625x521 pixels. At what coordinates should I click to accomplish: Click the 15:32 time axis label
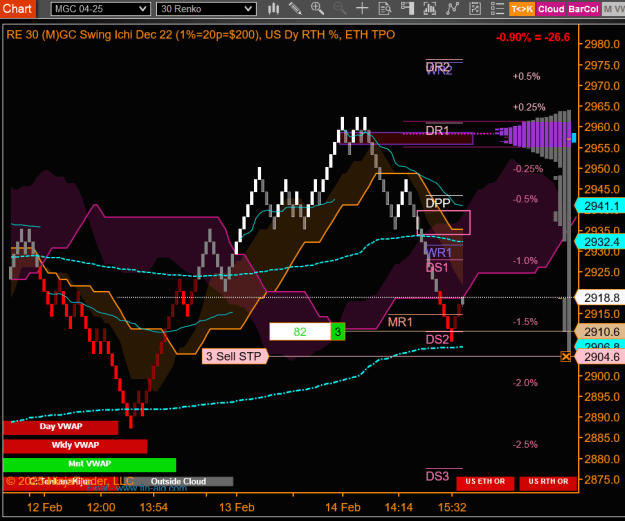[452, 507]
